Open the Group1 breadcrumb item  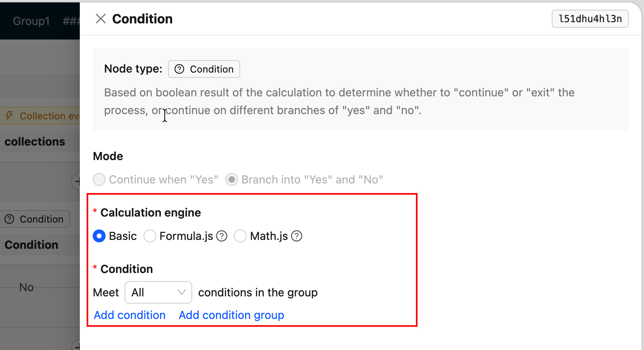[x=31, y=21]
